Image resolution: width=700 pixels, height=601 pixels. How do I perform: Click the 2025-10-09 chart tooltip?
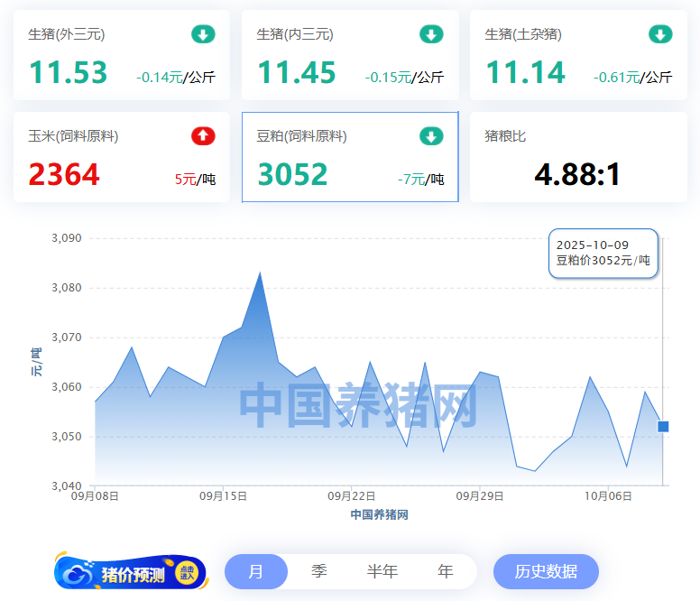(603, 253)
